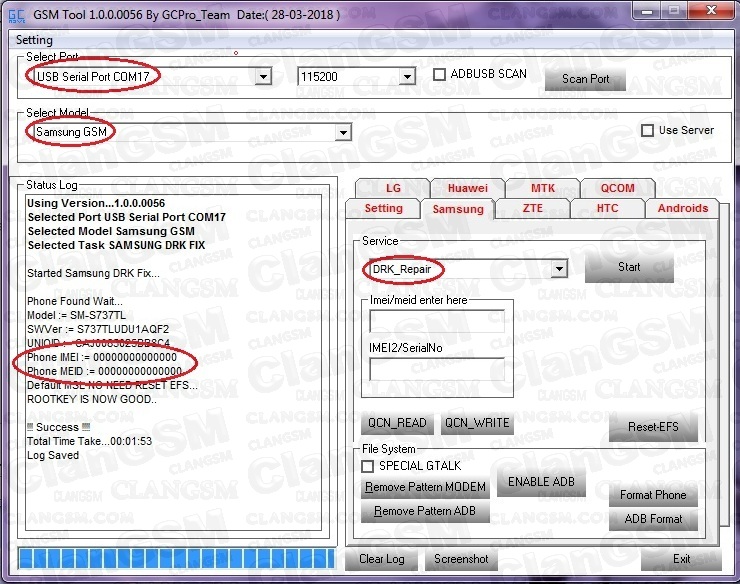
Task: Click log line 'Model := SM-S737TL'
Action: pos(76,315)
